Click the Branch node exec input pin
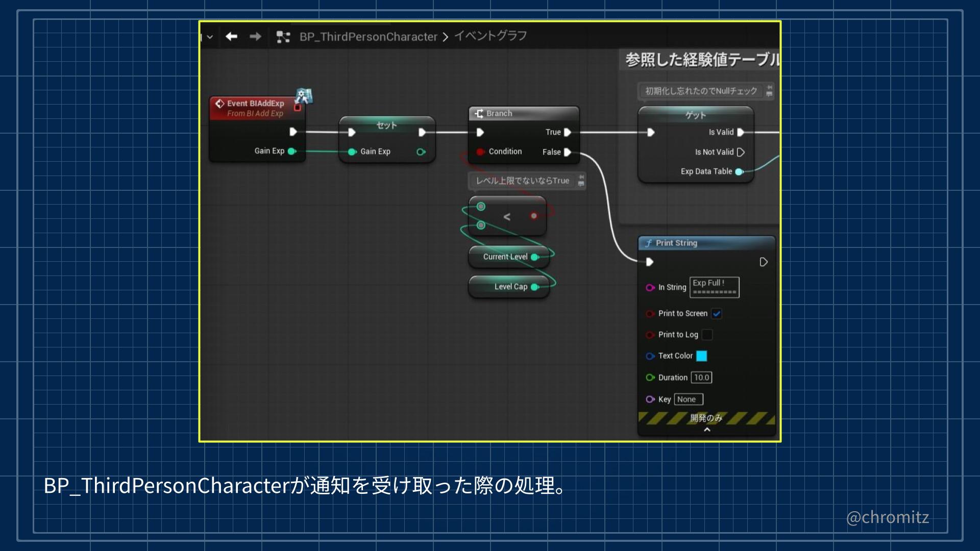This screenshot has height=551, width=980. (x=480, y=132)
